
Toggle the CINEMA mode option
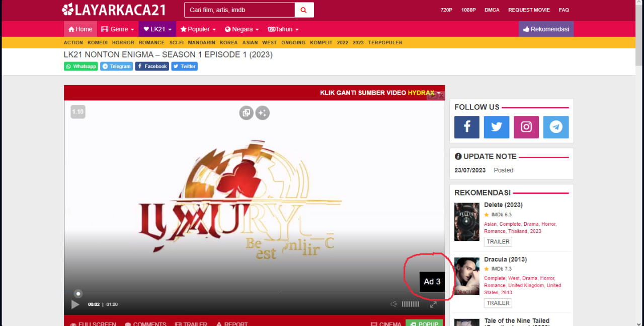point(386,324)
